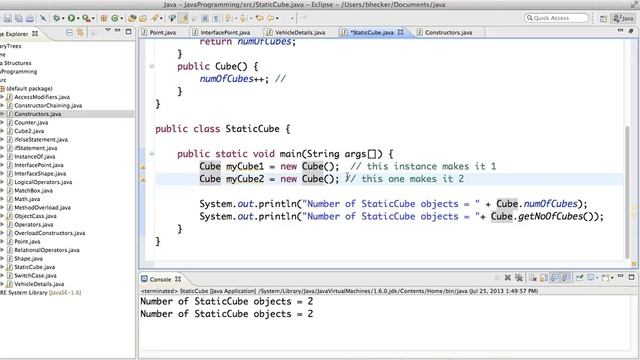Screen dimensions: 640x360
Task: Create a new Java class with green C icon
Action: pos(115,18)
